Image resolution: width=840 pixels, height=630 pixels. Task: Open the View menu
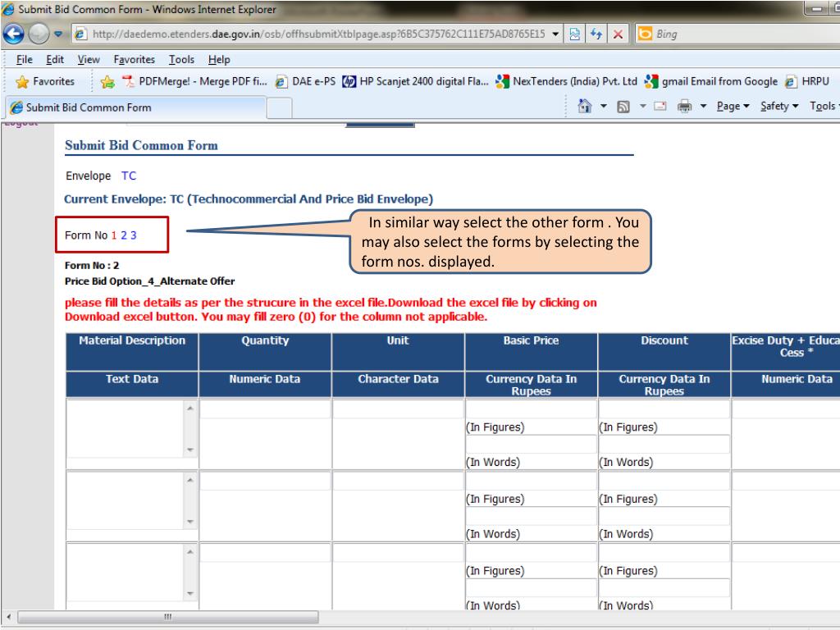pyautogui.click(x=89, y=59)
